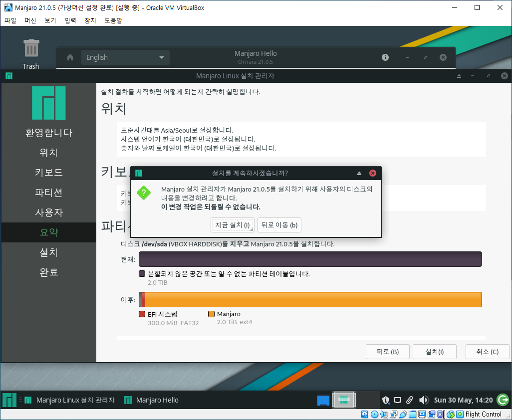Open the 머신 menu in VirtualBox

pos(30,20)
